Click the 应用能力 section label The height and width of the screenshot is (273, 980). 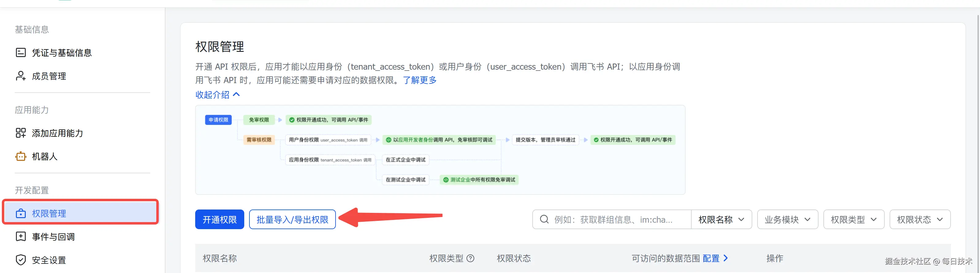pyautogui.click(x=32, y=110)
